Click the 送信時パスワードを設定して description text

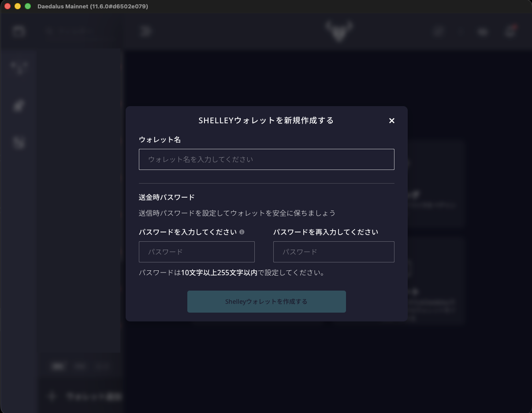(x=237, y=213)
